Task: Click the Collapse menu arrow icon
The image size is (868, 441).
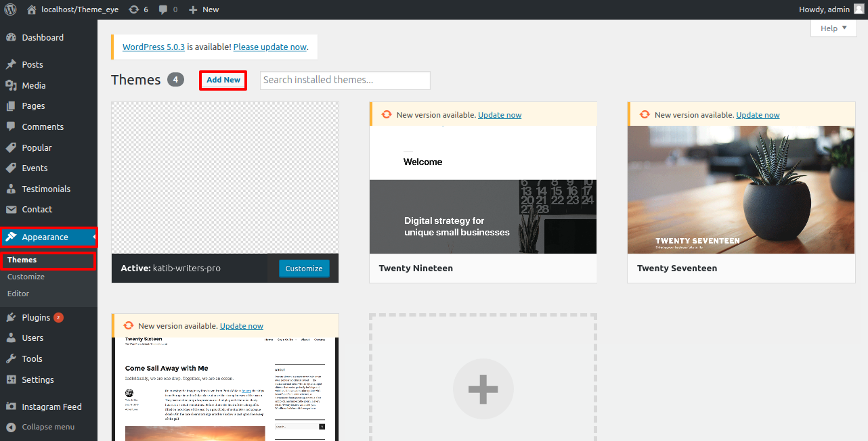Action: coord(11,427)
